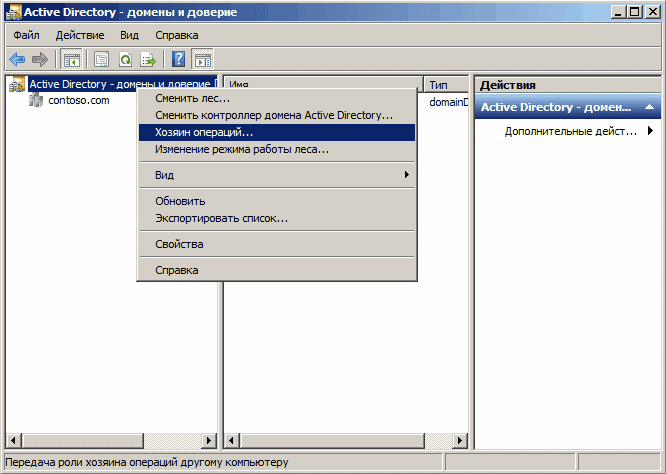Click list pane right scroll arrow
Viewport: 666px width, 474px height.
point(460,440)
